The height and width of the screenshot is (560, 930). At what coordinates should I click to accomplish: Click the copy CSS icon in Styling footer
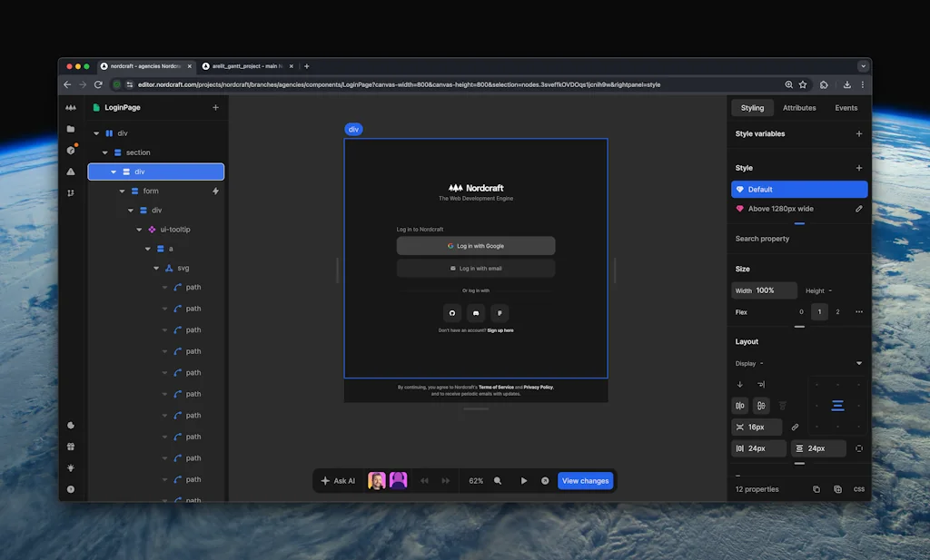tap(816, 488)
